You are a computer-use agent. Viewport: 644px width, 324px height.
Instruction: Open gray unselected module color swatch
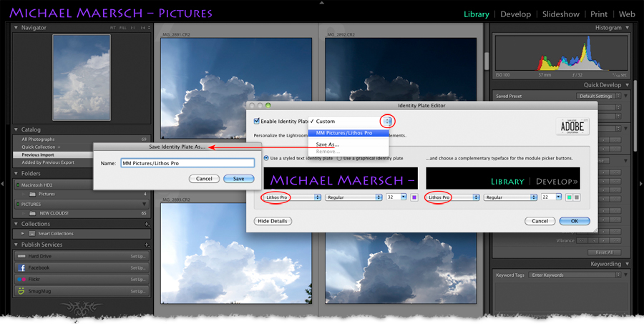(x=577, y=197)
